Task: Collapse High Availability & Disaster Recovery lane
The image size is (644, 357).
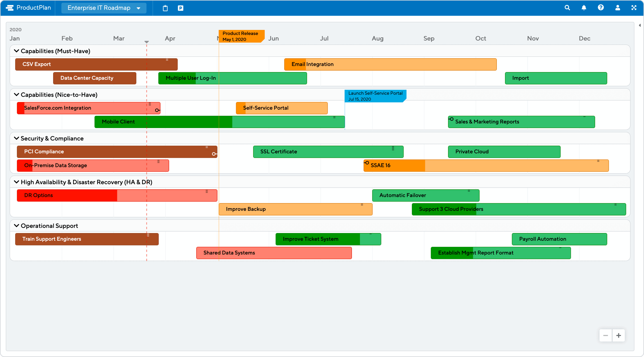Action: 16,182
